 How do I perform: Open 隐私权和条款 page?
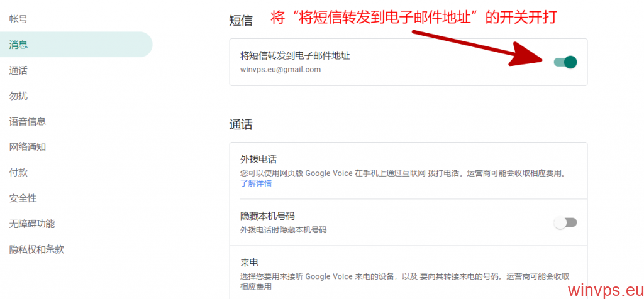[36, 249]
